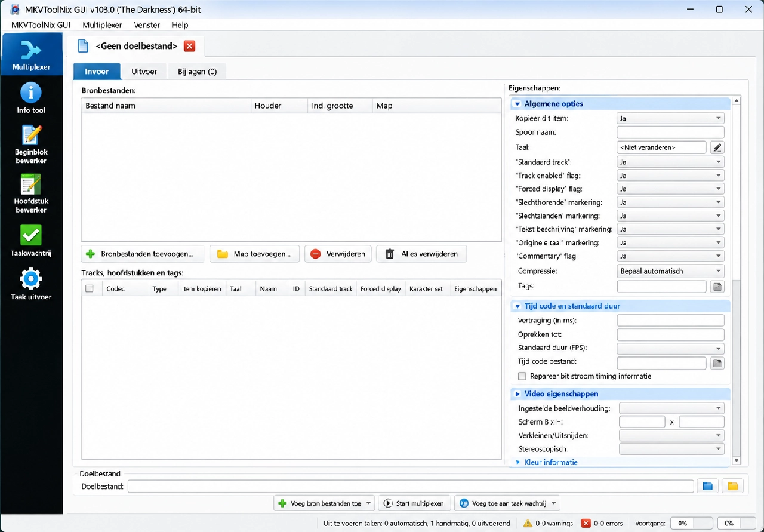
Task: Open the Hoofdstuk bewerker tool
Action: pyautogui.click(x=31, y=193)
